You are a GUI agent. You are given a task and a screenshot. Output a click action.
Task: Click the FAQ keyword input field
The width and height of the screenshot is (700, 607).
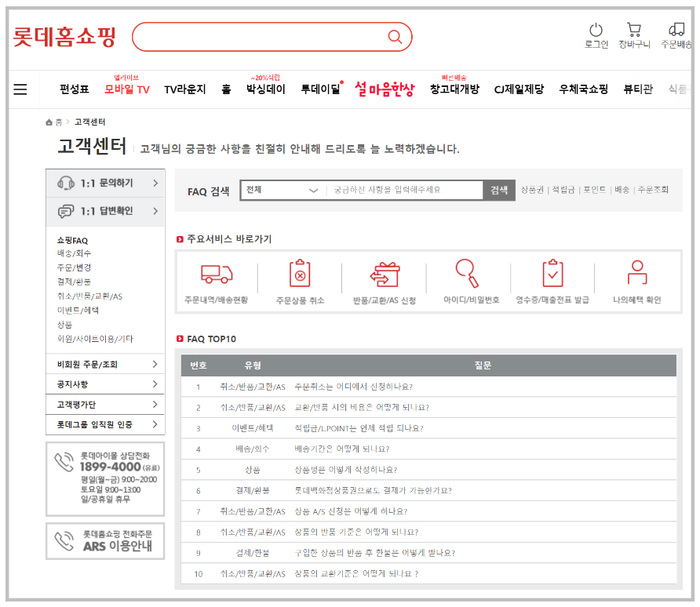coord(406,190)
